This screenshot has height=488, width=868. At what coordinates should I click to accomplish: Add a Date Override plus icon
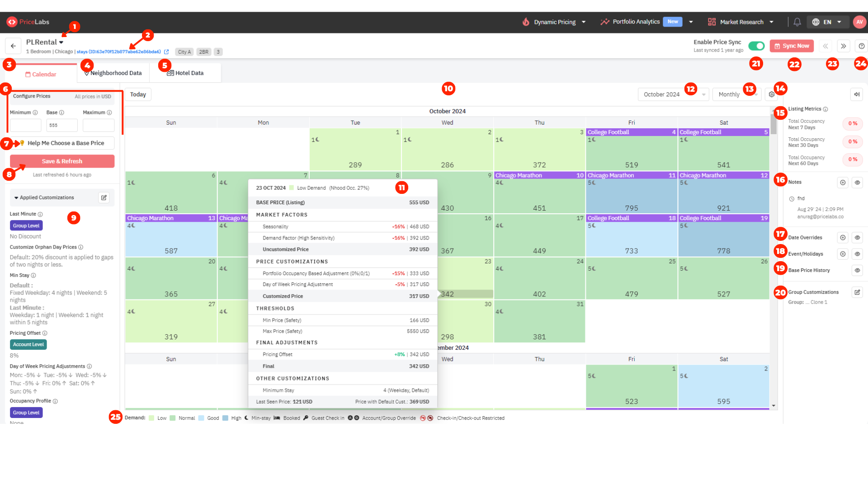click(843, 238)
